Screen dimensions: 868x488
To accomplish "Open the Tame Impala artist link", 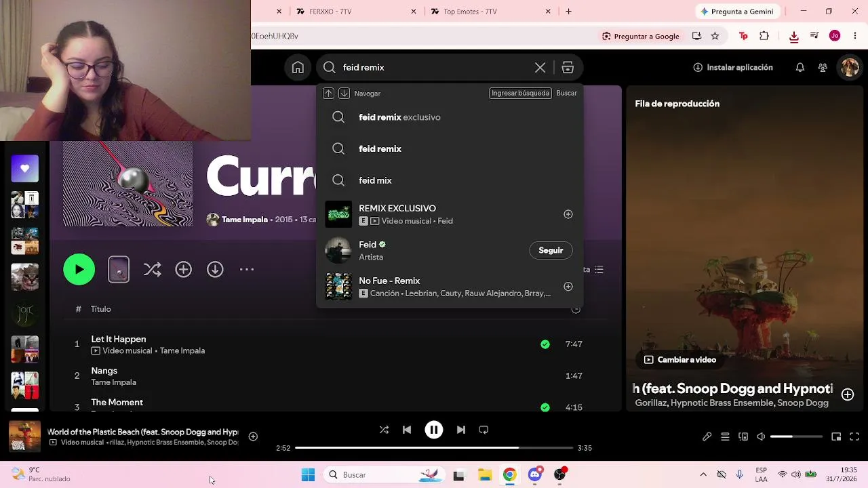I will pos(245,220).
